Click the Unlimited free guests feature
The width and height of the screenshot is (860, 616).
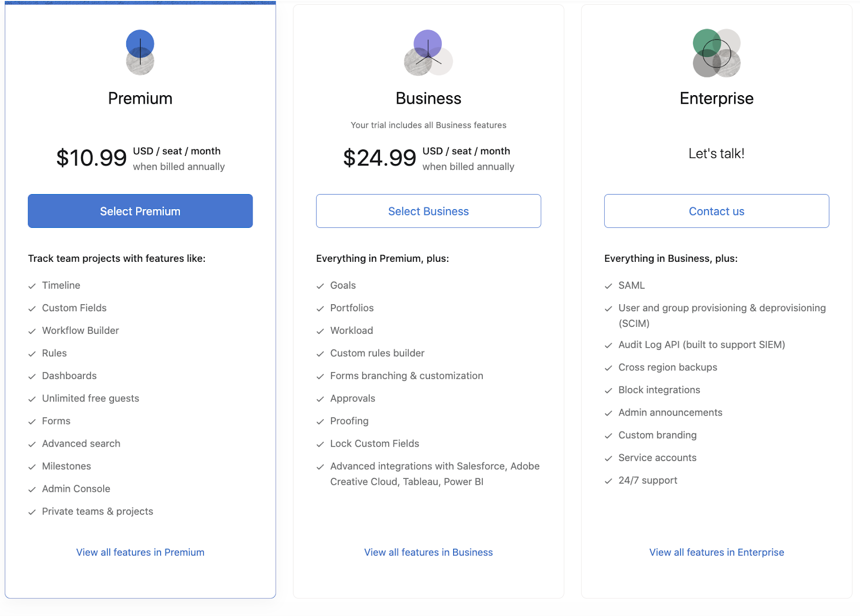[91, 398]
